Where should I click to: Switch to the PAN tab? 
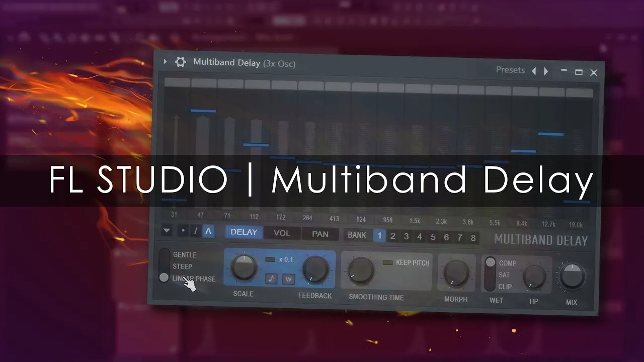coord(319,233)
